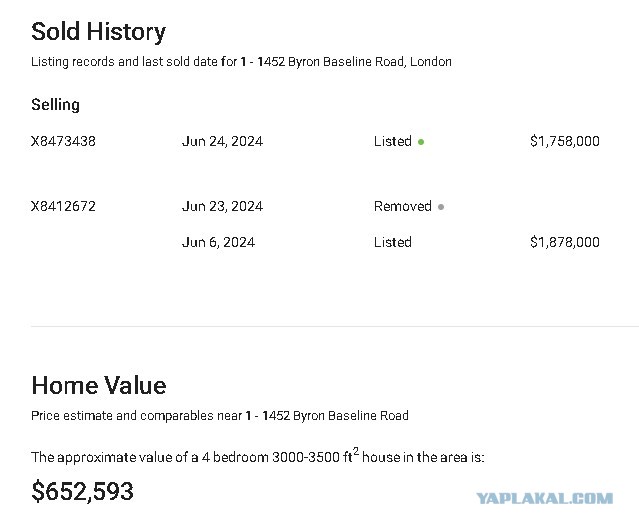This screenshot has height=528, width=639.
Task: Open listing ID X8412672
Action: [x=63, y=206]
